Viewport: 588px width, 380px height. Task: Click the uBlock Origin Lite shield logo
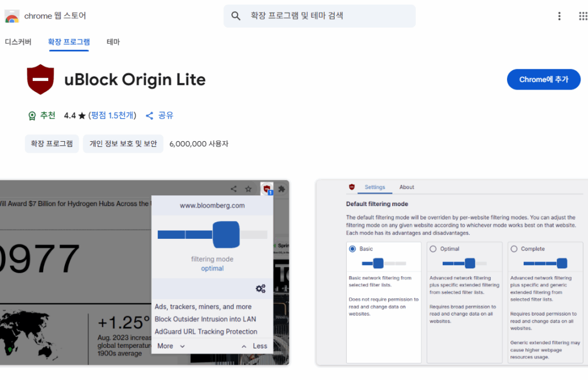pyautogui.click(x=41, y=79)
